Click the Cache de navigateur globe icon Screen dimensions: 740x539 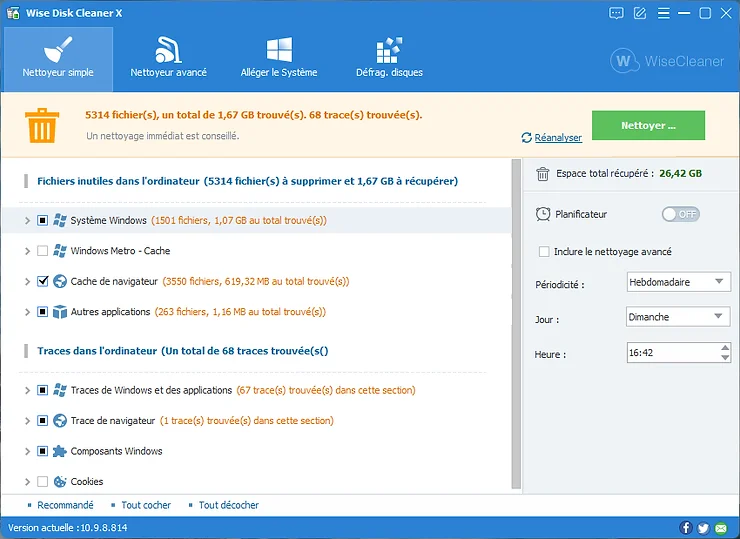(x=60, y=281)
